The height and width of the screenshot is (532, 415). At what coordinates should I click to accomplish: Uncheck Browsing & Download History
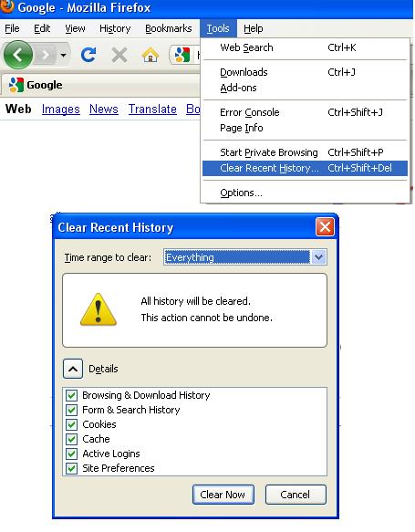click(x=71, y=395)
